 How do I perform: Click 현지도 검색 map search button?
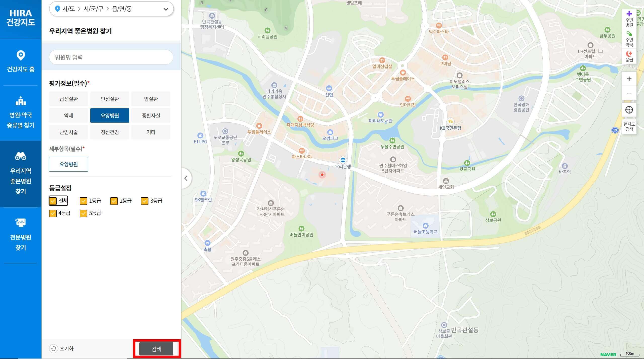(629, 126)
